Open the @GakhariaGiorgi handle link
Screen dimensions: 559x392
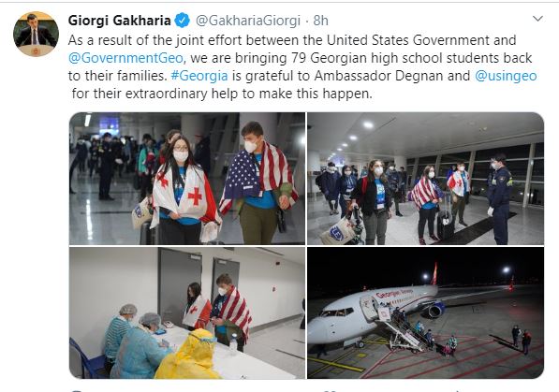(x=248, y=21)
